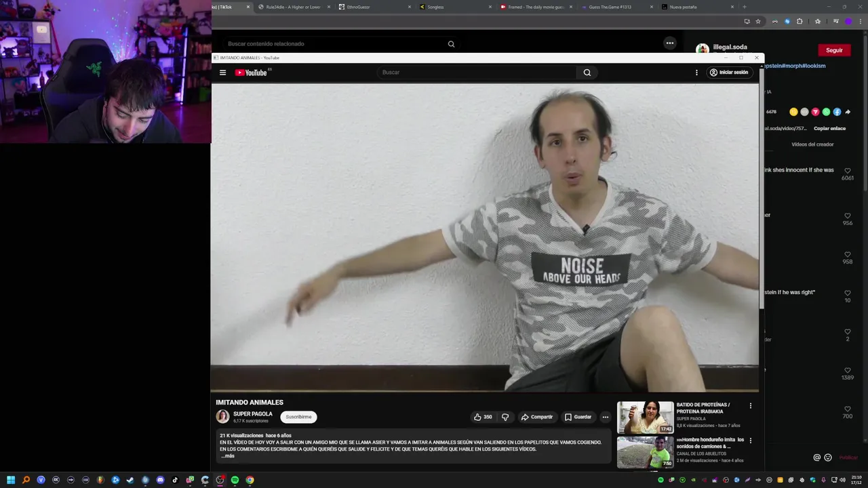Save the video with Guardar

coord(578,417)
